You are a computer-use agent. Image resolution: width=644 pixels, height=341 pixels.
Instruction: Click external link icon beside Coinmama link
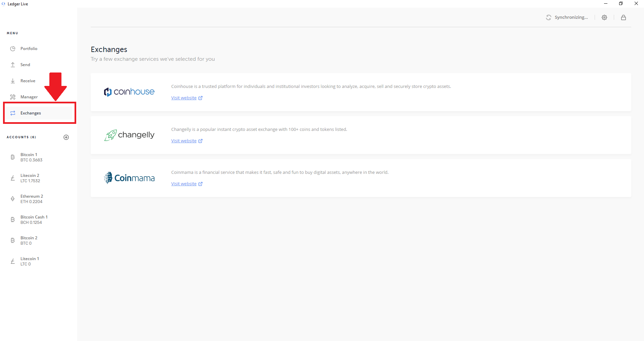200,184
